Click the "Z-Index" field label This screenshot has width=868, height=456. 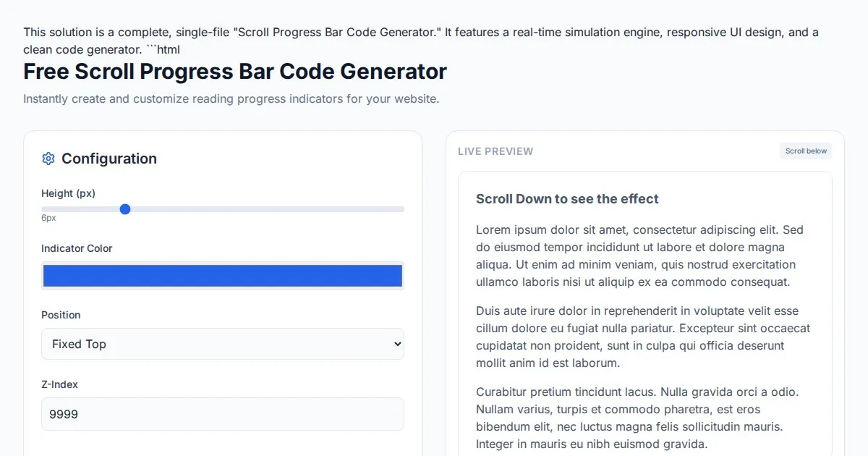[x=59, y=384]
